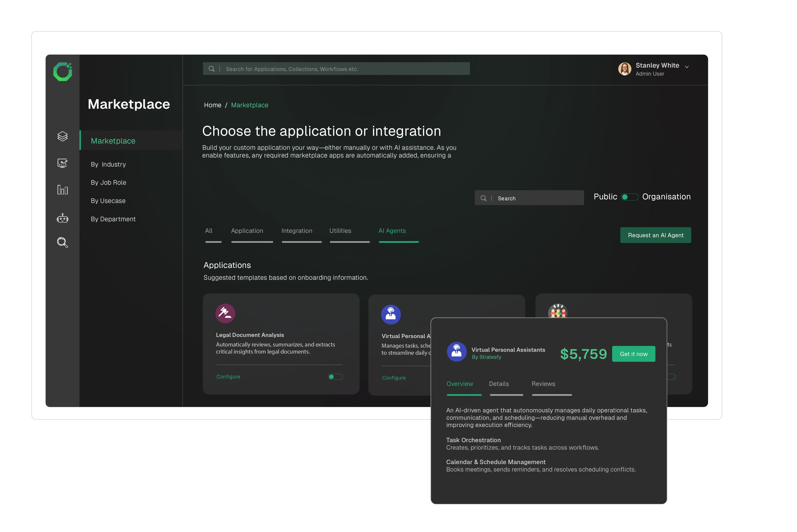
Task: Select By Job Role in the side menu
Action: (x=108, y=183)
